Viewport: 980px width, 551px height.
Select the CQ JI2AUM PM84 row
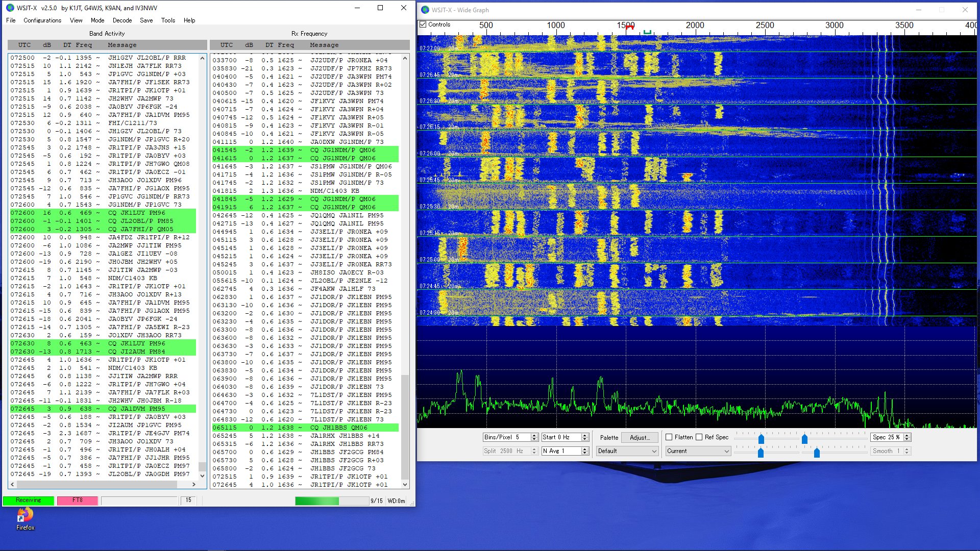pyautogui.click(x=103, y=352)
